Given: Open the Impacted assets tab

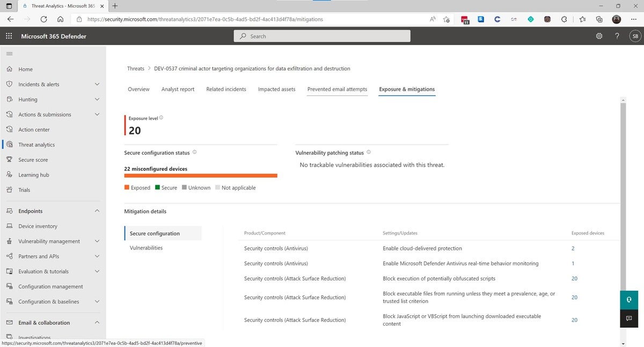Looking at the screenshot, I should [x=276, y=89].
